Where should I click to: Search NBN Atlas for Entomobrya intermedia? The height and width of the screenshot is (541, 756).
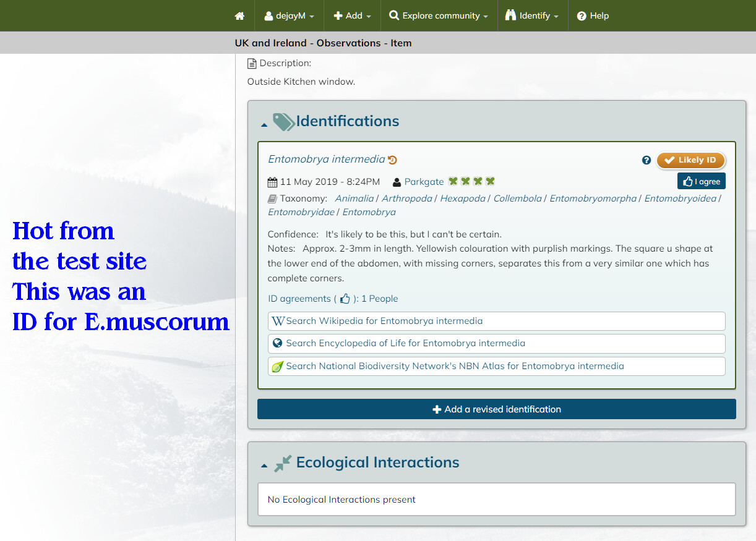[x=497, y=366]
